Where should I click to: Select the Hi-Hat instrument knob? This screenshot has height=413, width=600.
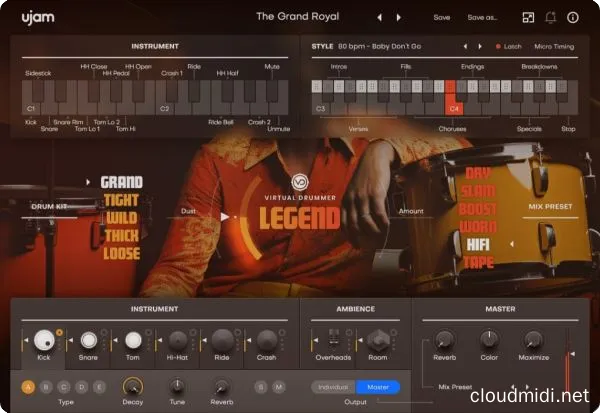(x=178, y=340)
